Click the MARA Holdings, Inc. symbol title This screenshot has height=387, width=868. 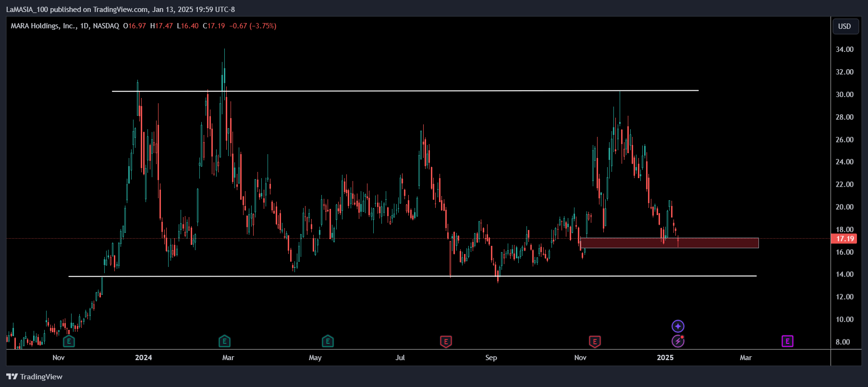point(44,26)
